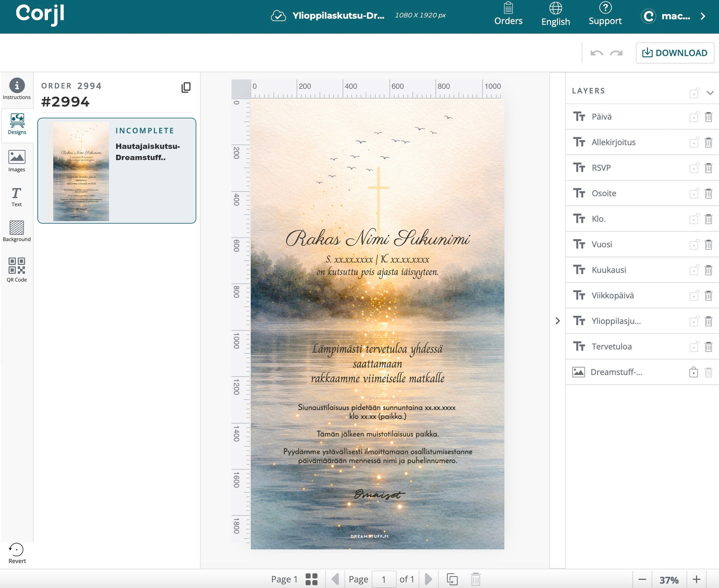Unlock the Dreamstuff image layer

pos(694,372)
